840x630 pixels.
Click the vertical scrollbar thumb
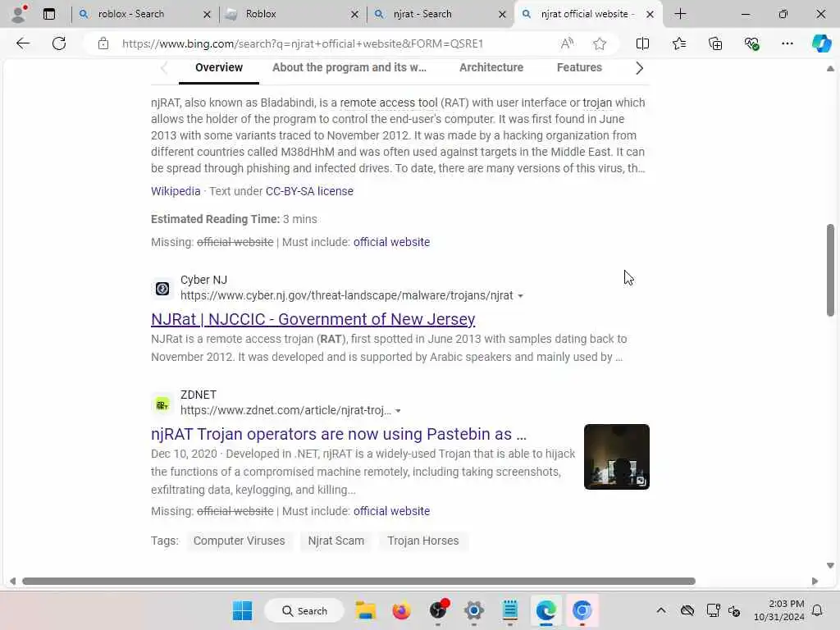tap(830, 270)
